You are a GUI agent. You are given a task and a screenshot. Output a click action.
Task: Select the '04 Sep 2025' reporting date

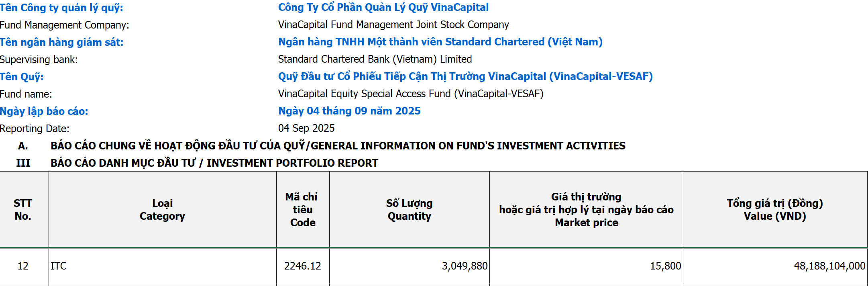coord(306,128)
